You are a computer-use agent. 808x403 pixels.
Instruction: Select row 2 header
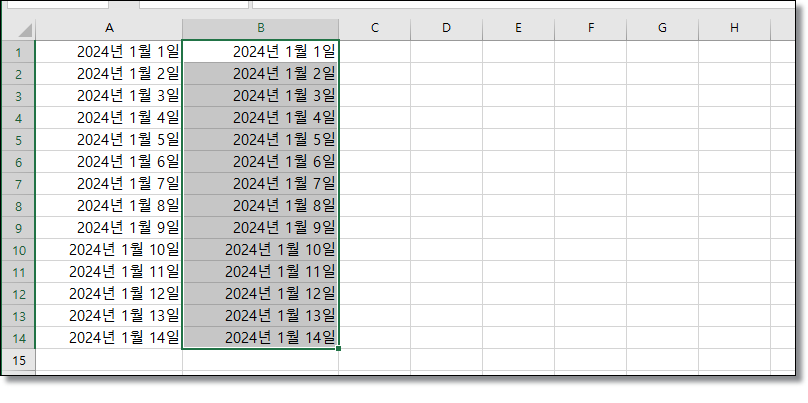coord(19,74)
